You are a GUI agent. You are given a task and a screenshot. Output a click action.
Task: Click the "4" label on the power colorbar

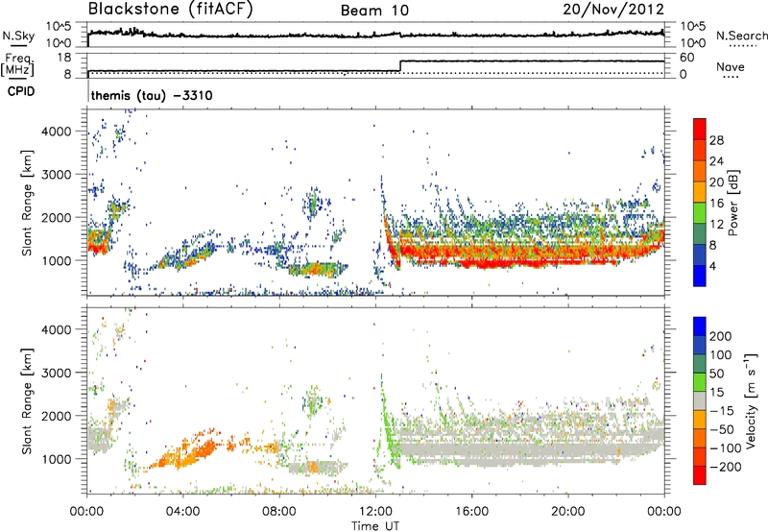tap(712, 266)
